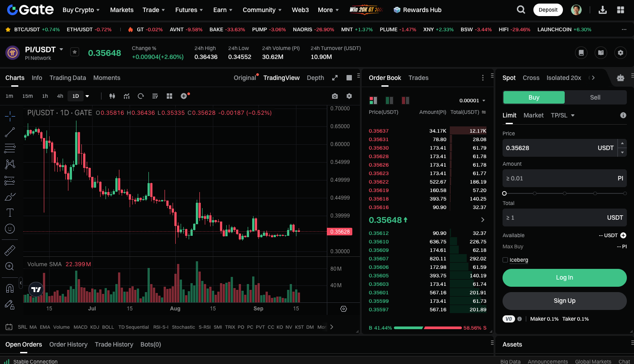The height and width of the screenshot is (364, 634).
Task: Select the XABCD pattern tool
Action: pyautogui.click(x=10, y=164)
